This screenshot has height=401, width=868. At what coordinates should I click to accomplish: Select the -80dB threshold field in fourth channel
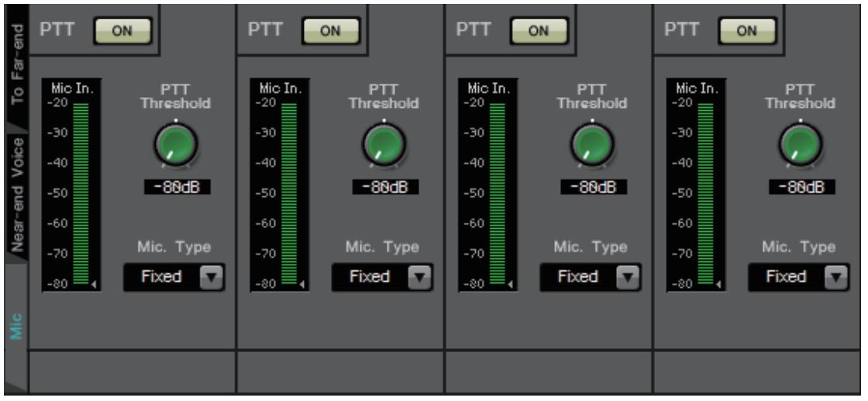pyautogui.click(x=801, y=187)
